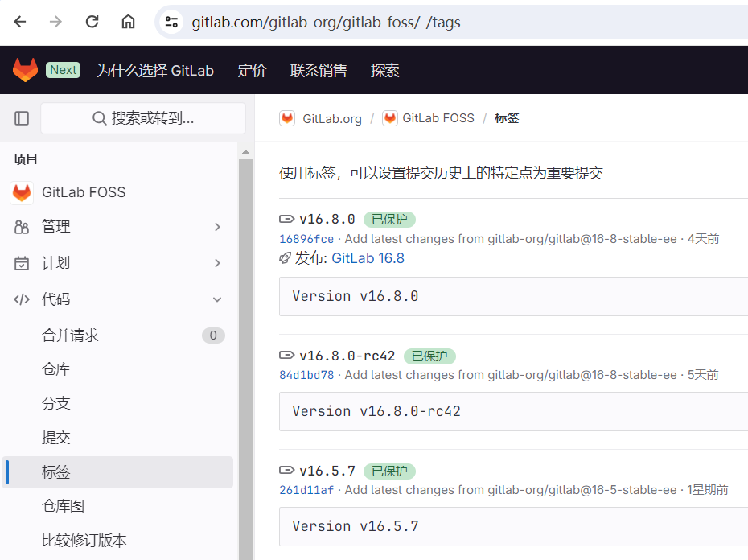This screenshot has width=748, height=560.
Task: Click the sidebar search field
Action: pos(142,117)
